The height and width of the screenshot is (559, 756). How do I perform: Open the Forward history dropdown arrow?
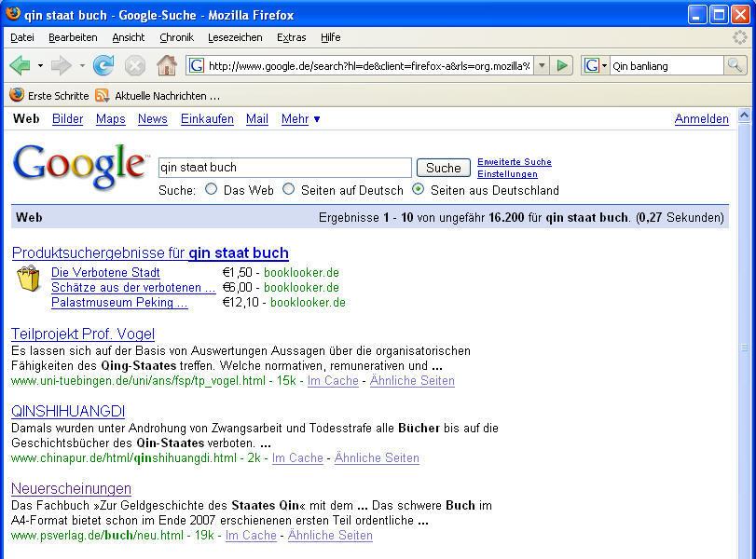[82, 65]
